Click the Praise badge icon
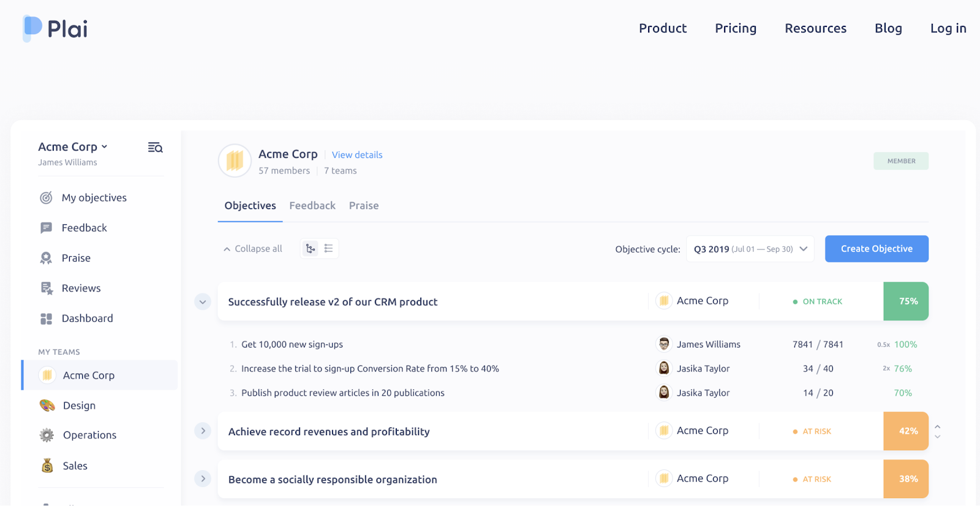Image resolution: width=980 pixels, height=508 pixels. point(46,258)
